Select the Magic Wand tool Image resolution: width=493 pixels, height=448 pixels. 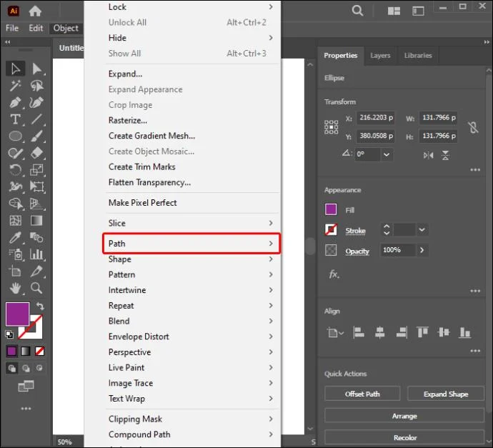coord(16,86)
